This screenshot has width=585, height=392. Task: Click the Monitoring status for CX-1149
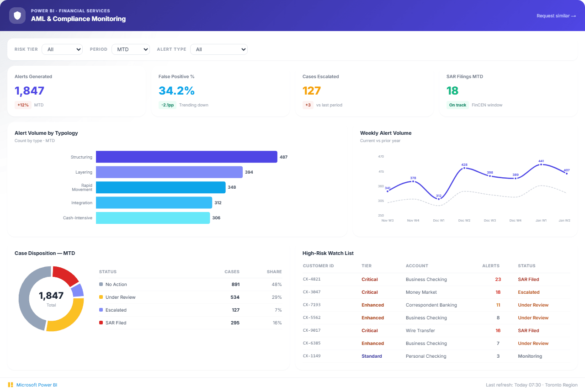530,356
